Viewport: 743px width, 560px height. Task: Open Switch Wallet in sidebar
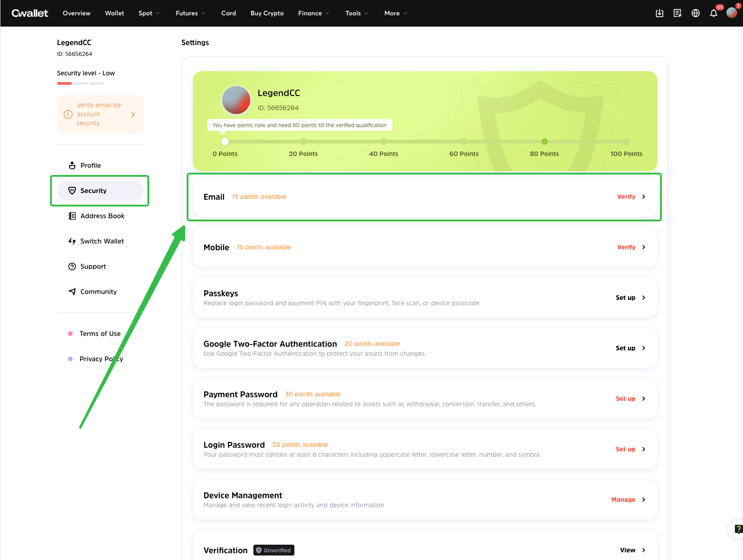coord(102,241)
